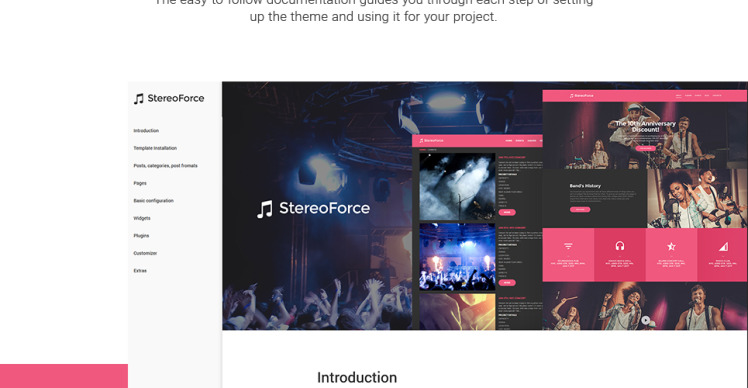Click the pink button under the Anniversary Discount
The height and width of the screenshot is (388, 748).
645,148
